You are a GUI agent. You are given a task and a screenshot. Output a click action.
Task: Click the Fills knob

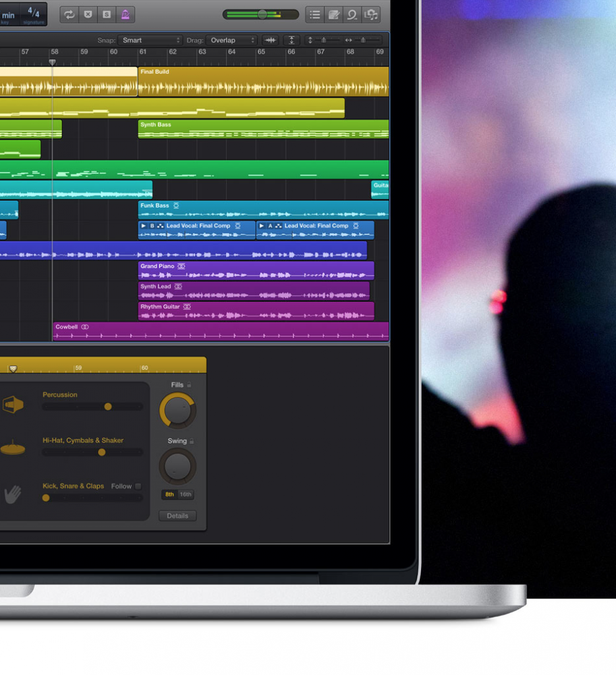(x=178, y=410)
